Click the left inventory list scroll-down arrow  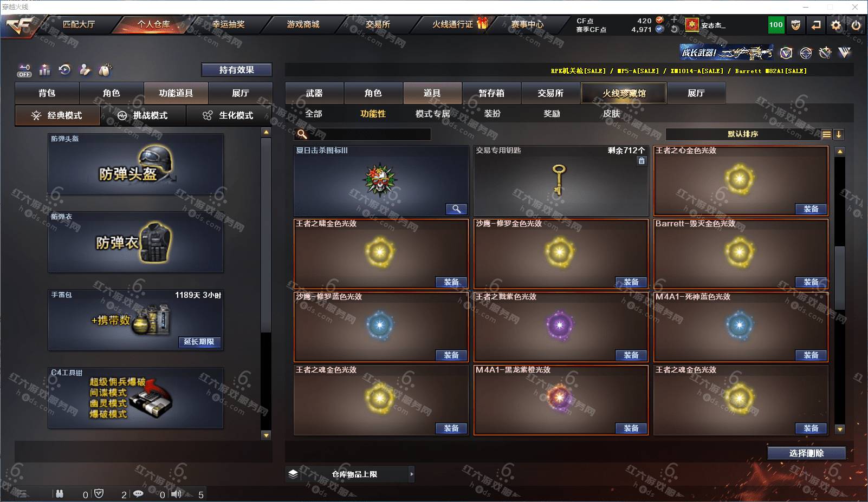266,435
